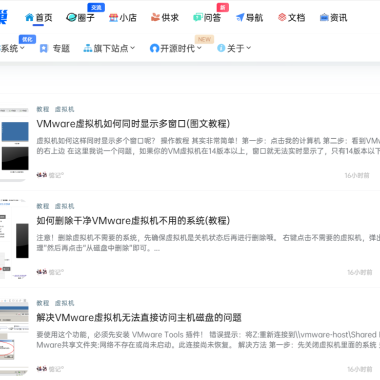Screen dimensions: 380x380
Task: Go to the 圈子 section
Action: (86, 18)
